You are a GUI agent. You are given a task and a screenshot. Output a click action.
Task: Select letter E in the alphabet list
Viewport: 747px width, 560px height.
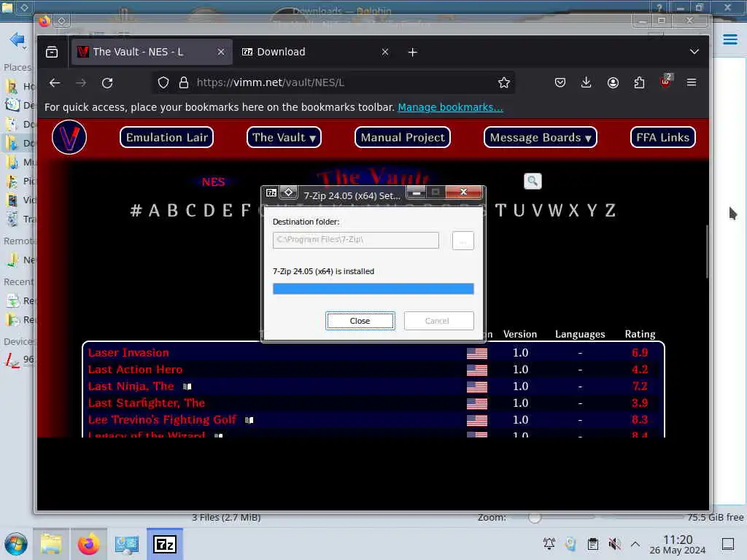[228, 210]
